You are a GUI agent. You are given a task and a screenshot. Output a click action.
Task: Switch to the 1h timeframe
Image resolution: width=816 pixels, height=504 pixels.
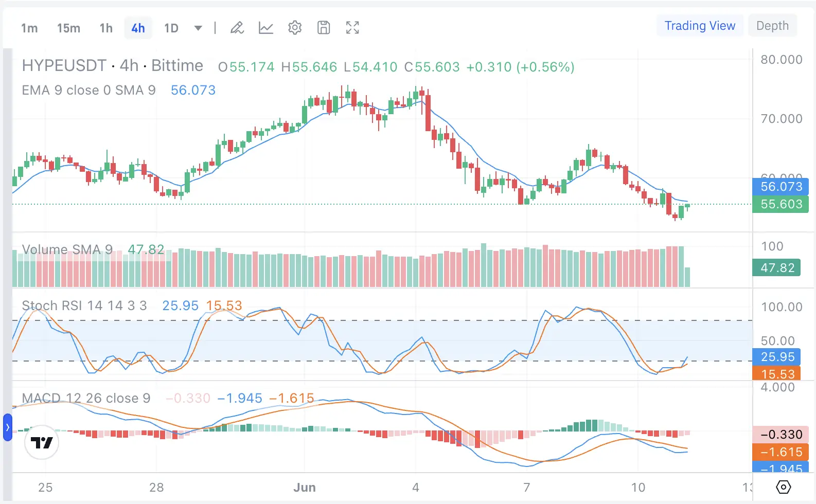pos(106,28)
